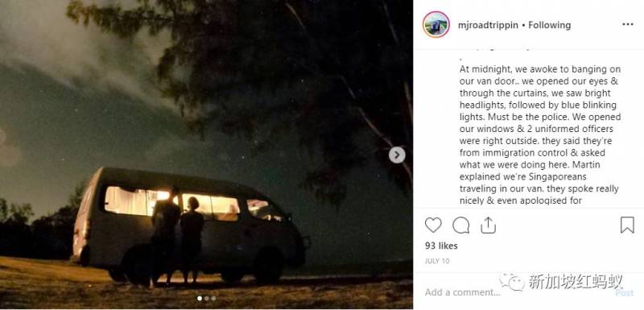Select the first carousel dot indicator

pyautogui.click(x=200, y=299)
